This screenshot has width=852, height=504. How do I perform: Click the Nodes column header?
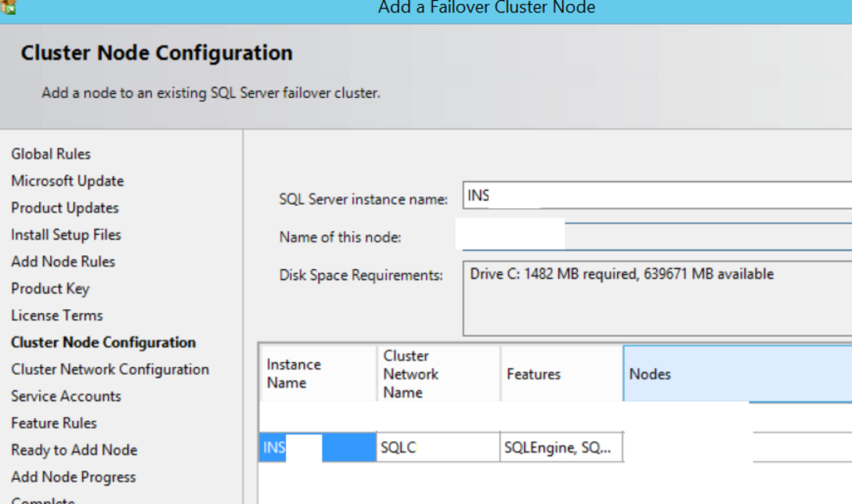[x=738, y=373]
